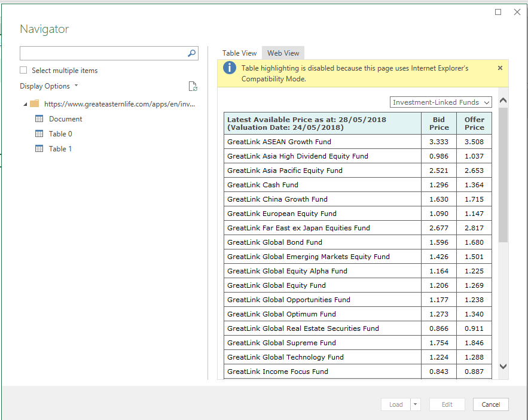Click GreatLink Global Opportunities Fund name

289,300
